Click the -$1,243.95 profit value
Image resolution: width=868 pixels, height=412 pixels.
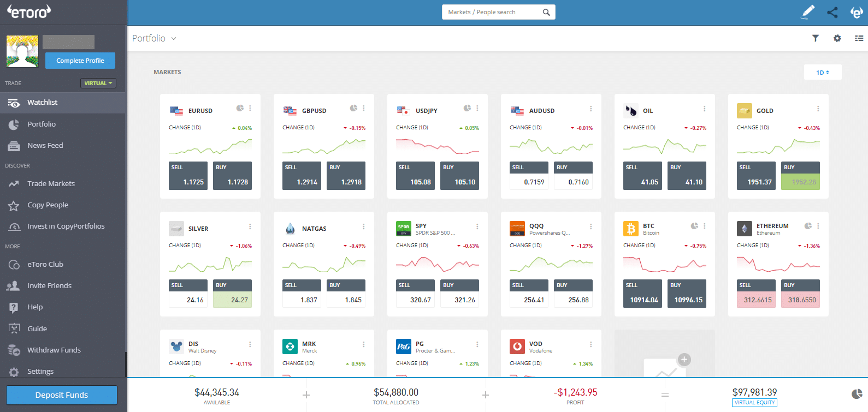[x=575, y=392]
